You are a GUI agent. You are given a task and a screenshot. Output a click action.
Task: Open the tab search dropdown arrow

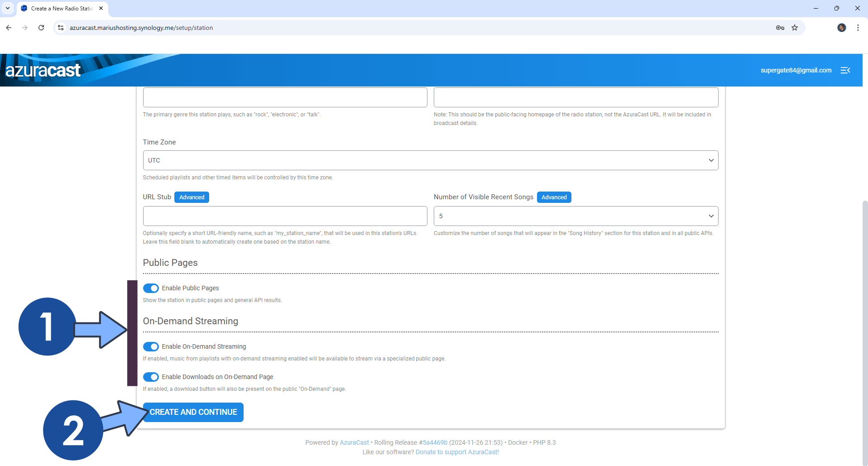pos(8,8)
